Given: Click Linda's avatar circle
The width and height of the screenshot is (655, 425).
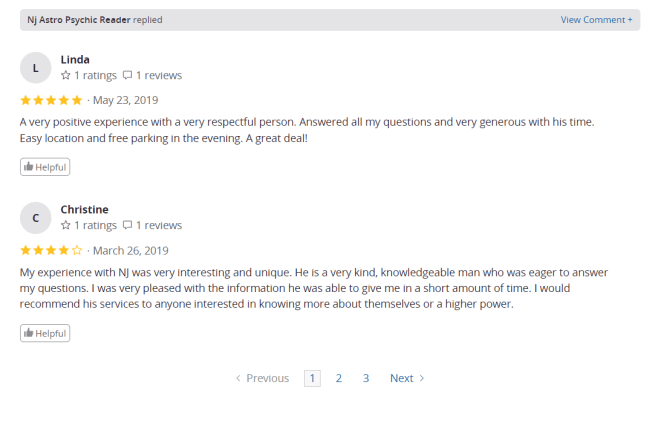Looking at the screenshot, I should pyautogui.click(x=36, y=68).
